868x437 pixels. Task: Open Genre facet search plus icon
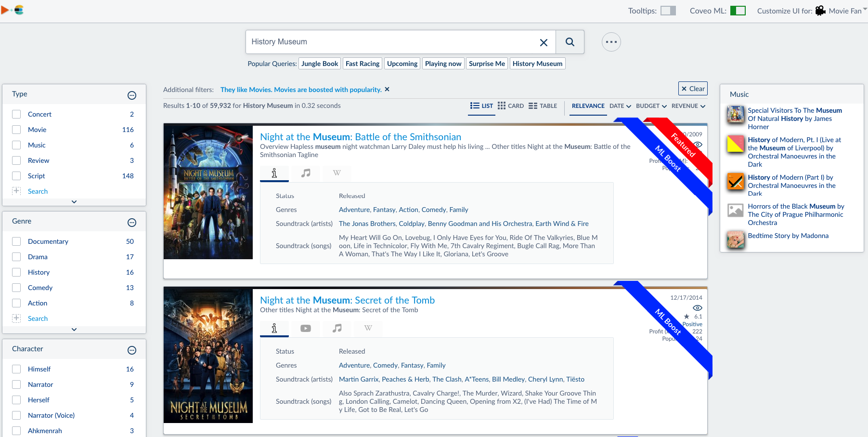[16, 318]
